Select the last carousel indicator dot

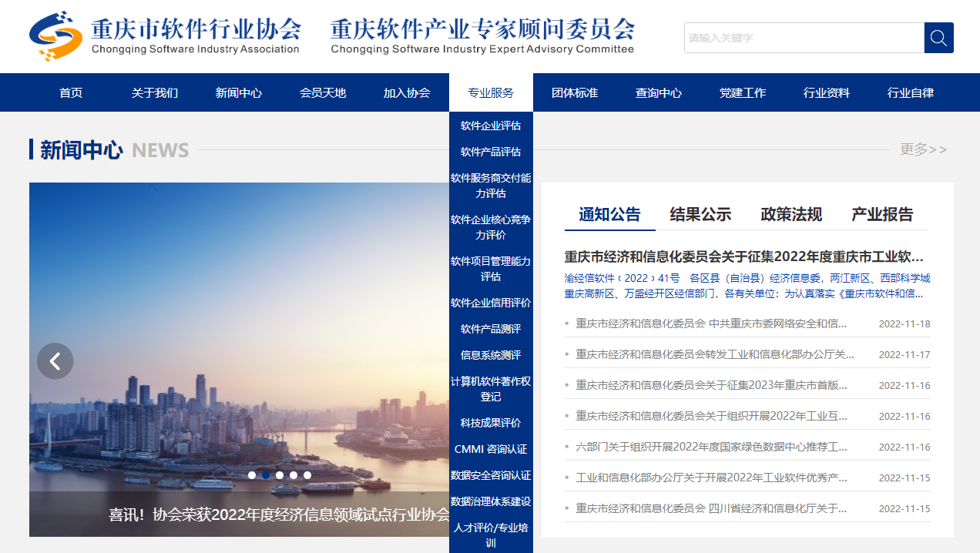307,475
